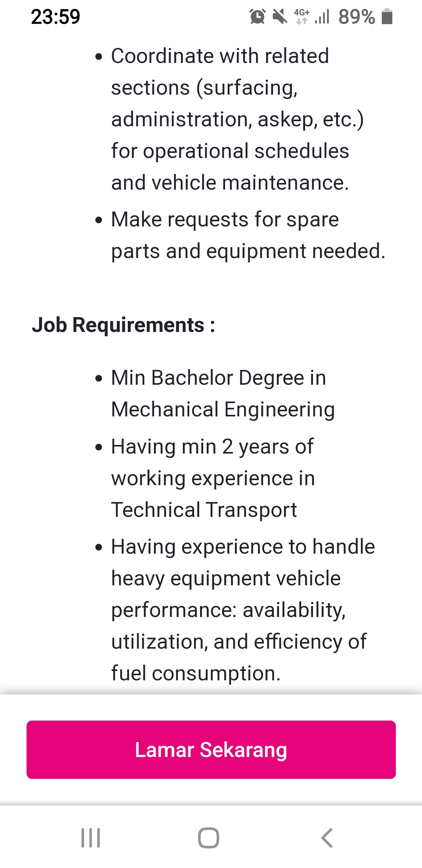Open recent apps with navigation button
This screenshot has height=868, width=422.
[x=91, y=838]
